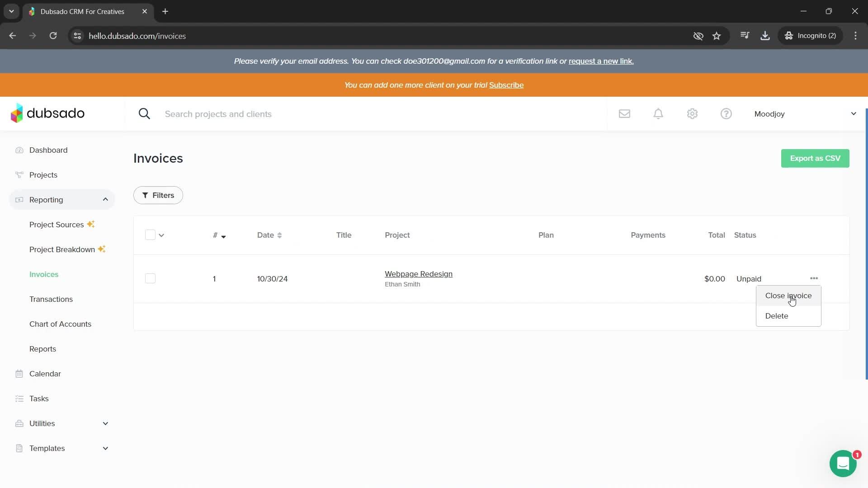Go to Transactions page
Screen dimensions: 868x488
51,299
